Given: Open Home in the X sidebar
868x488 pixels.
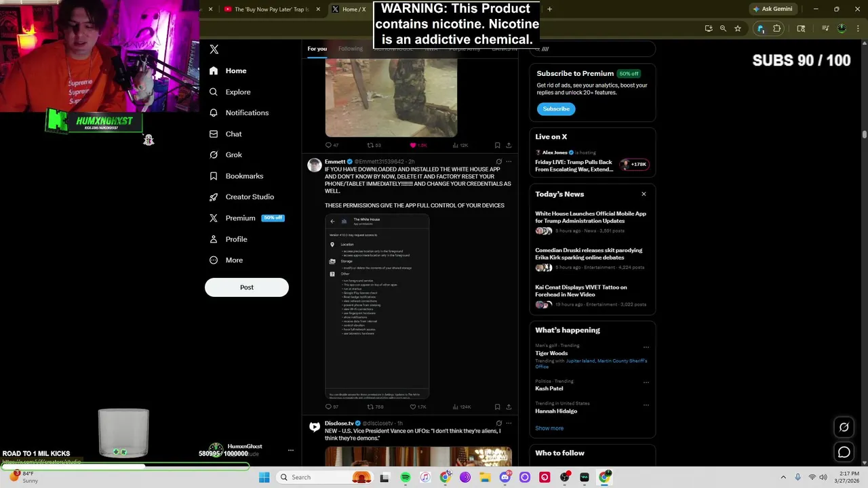Looking at the screenshot, I should (229, 70).
